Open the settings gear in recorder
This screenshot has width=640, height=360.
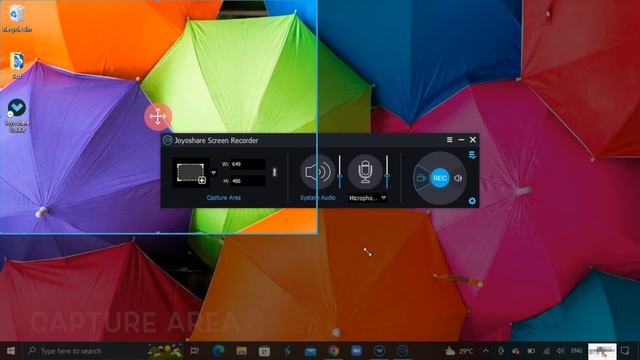point(472,201)
